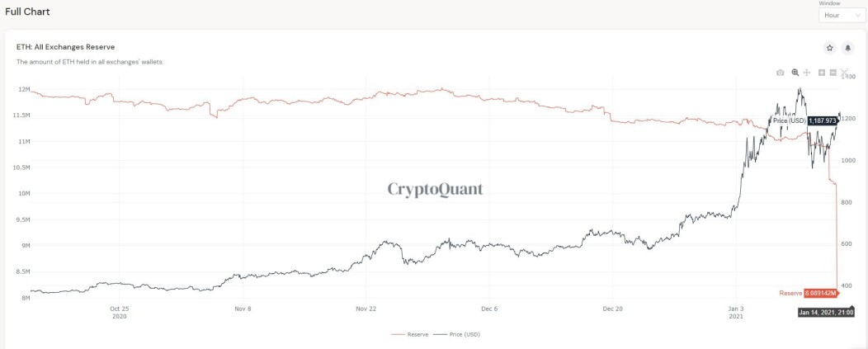
Task: Click the Jan 14, 2021 21:00 timestamp label
Action: click(826, 313)
